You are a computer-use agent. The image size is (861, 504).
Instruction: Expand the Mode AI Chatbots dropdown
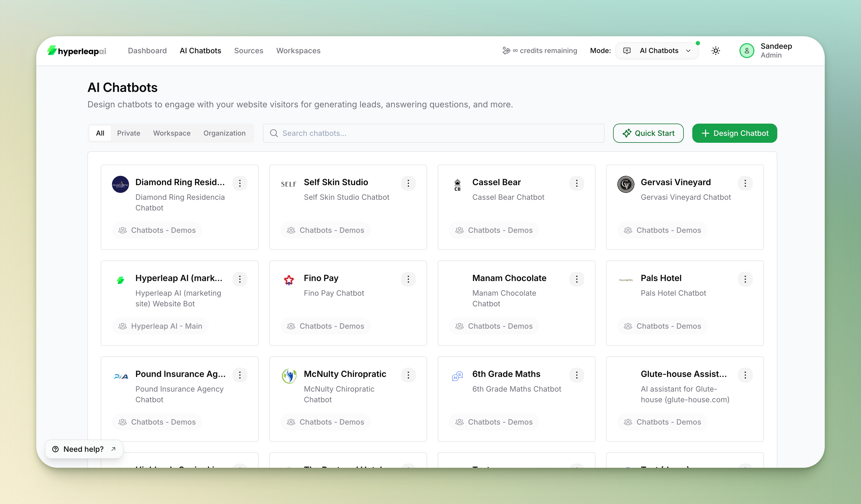657,51
